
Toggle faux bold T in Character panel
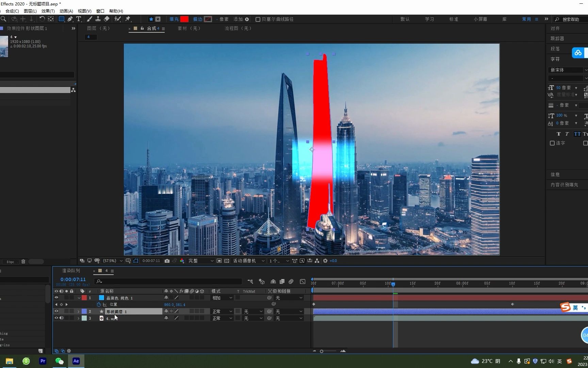[x=558, y=134]
